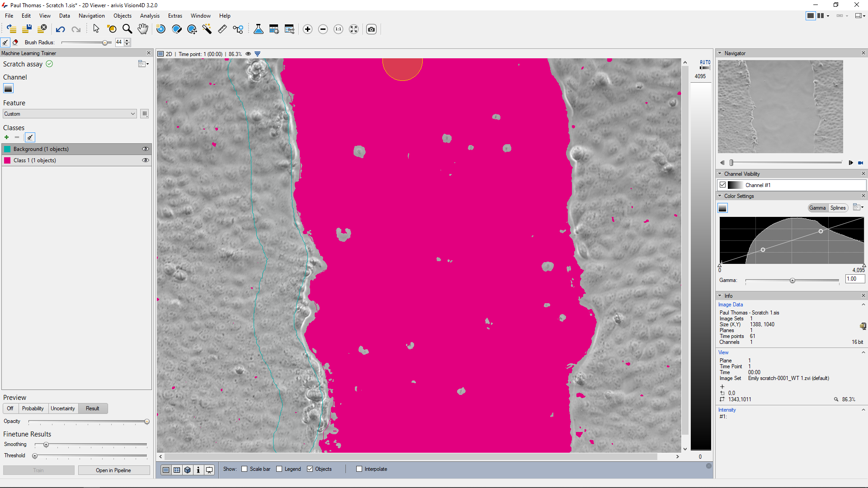Open the Feature Custom dropdown
The width and height of the screenshot is (868, 488).
click(x=70, y=114)
